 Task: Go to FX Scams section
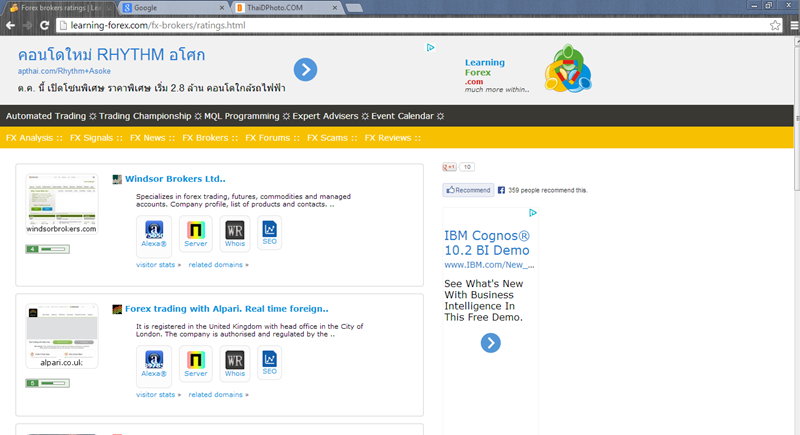pos(327,138)
